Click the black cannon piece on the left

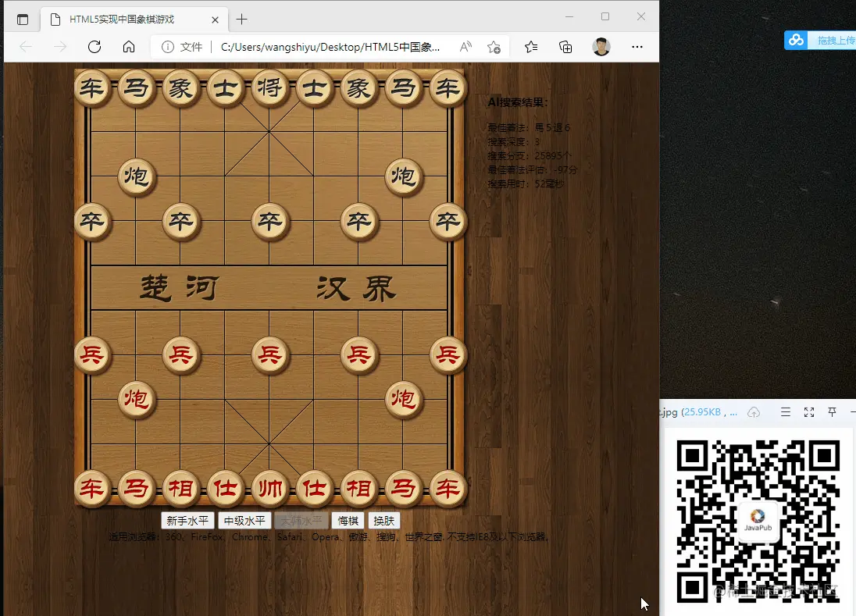click(137, 177)
